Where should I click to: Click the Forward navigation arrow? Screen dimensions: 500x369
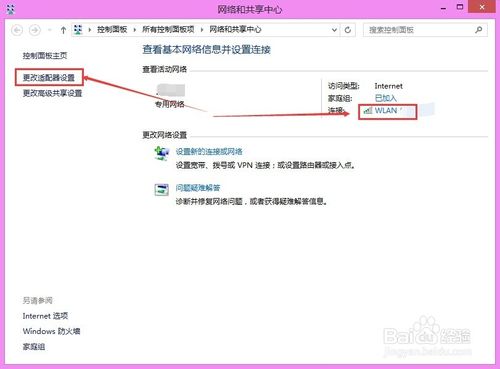coord(35,30)
